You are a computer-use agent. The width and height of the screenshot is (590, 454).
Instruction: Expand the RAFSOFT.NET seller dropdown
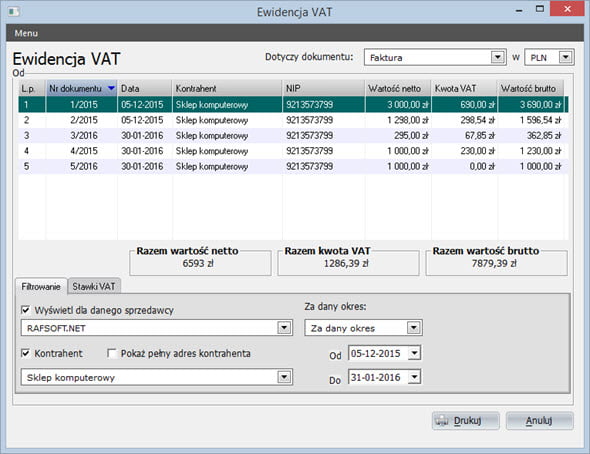[284, 328]
